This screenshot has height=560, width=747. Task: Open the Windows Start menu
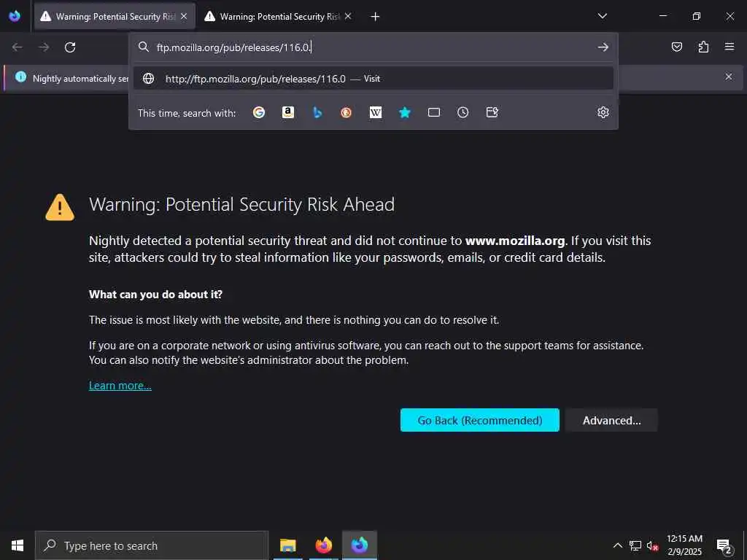tap(18, 545)
